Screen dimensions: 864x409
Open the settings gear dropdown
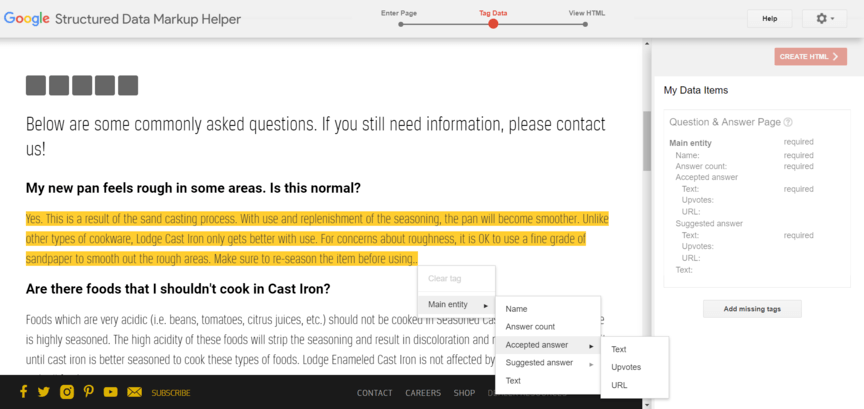pyautogui.click(x=824, y=19)
